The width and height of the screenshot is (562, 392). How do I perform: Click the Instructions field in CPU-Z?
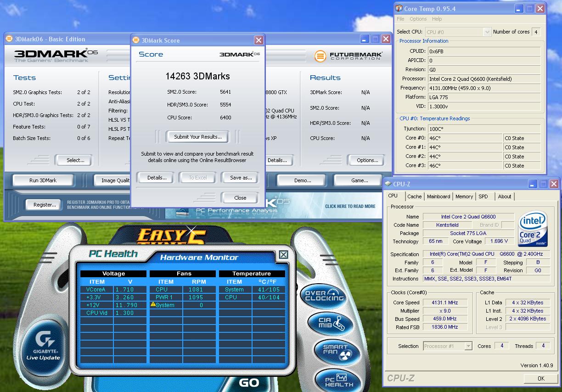pos(486,279)
